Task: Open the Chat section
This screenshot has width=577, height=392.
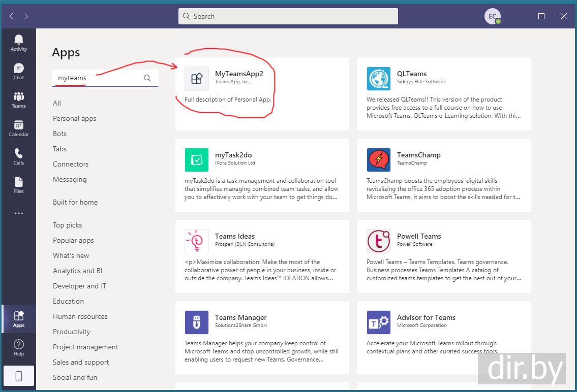Action: pos(19,72)
